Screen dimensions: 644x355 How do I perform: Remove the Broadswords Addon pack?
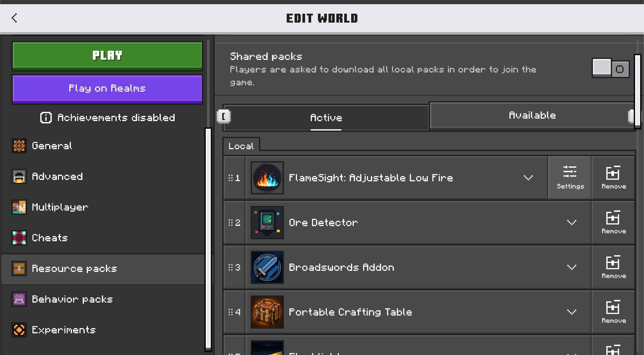614,267
